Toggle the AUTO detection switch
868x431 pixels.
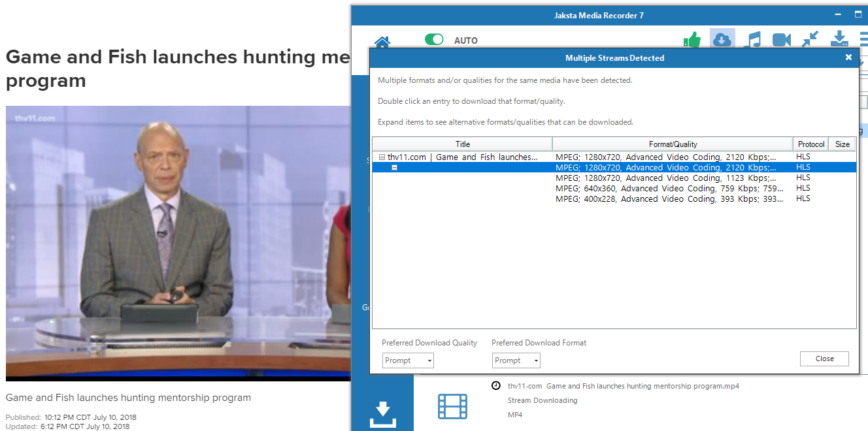[x=434, y=40]
